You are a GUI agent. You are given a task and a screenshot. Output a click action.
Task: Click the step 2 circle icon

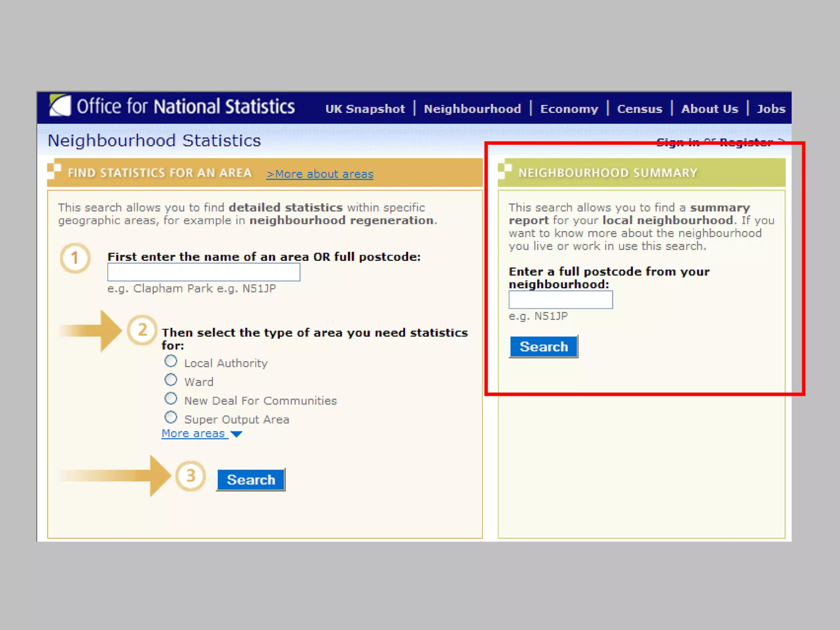pos(142,330)
